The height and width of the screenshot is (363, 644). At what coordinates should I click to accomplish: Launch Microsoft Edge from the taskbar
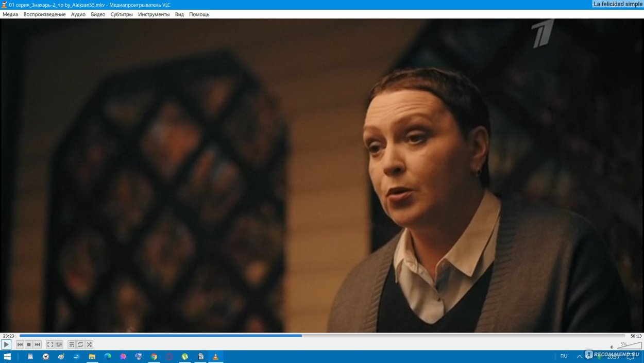point(108,356)
